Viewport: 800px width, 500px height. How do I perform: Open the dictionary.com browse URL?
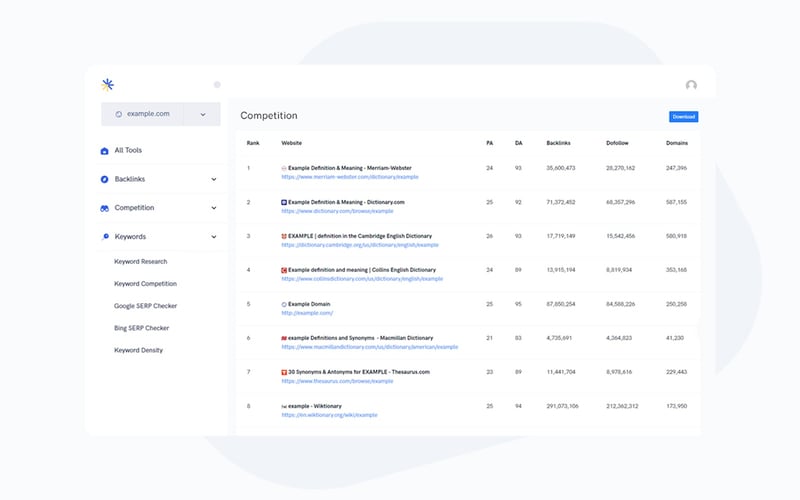[x=337, y=211]
